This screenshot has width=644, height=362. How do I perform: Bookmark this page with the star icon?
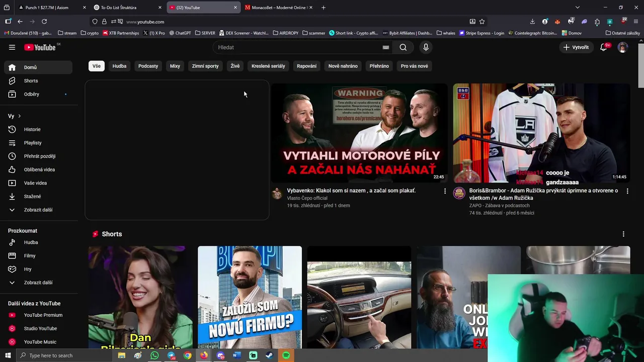482,22
